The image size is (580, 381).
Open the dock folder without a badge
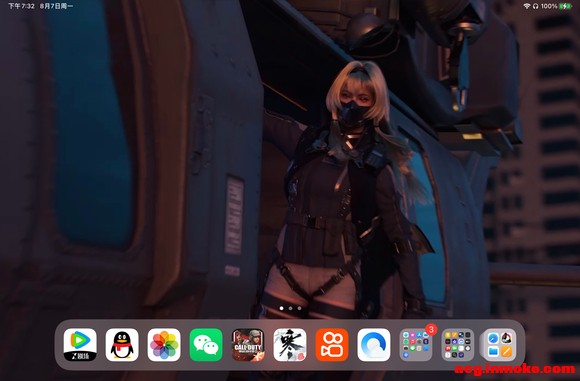point(458,345)
